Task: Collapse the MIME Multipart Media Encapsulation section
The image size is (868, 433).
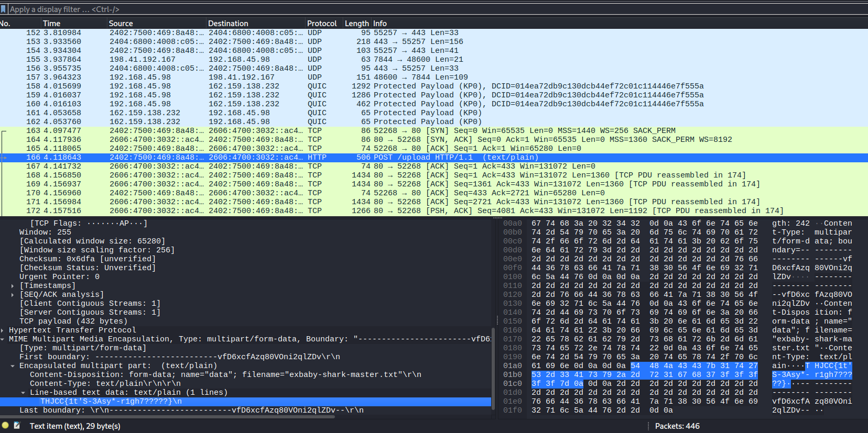Action: point(3,339)
